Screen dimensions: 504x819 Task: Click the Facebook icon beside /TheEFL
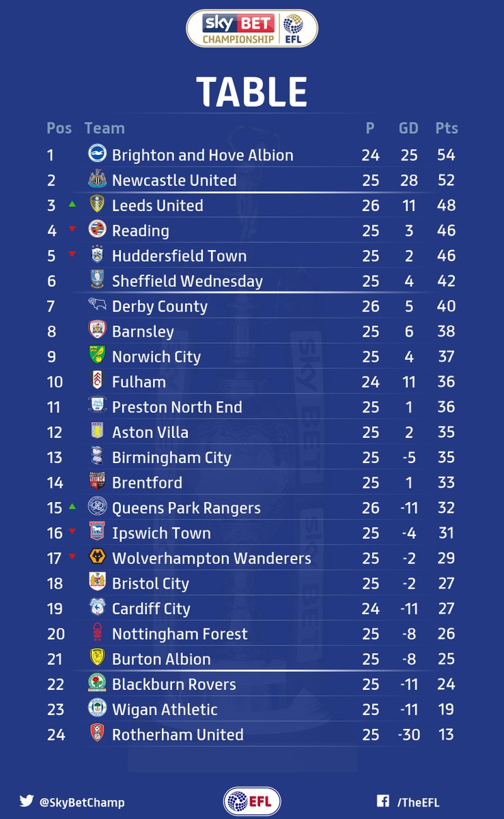tap(383, 801)
